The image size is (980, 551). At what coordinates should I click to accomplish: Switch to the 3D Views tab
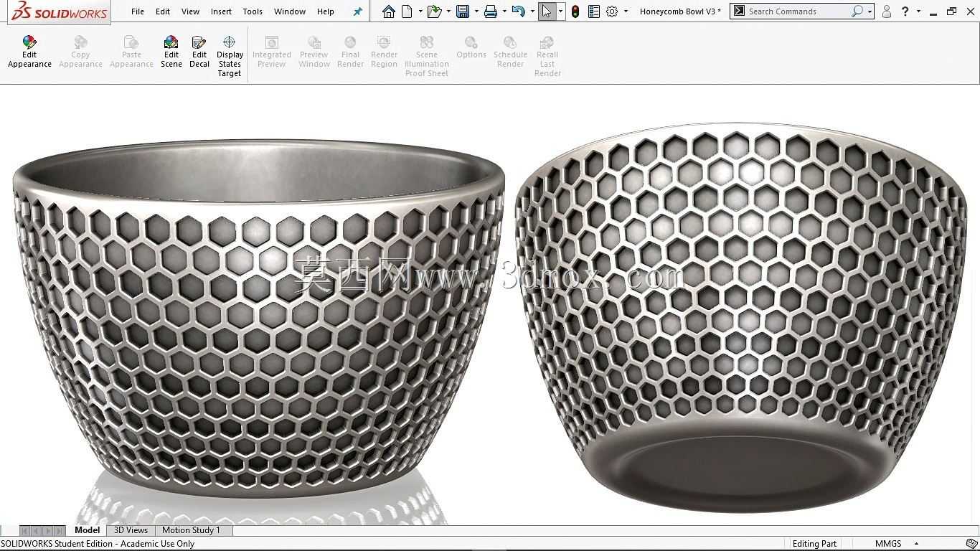131,530
